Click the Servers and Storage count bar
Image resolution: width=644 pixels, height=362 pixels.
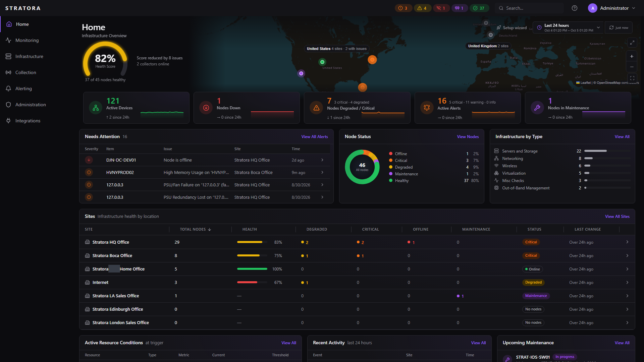[607, 151]
